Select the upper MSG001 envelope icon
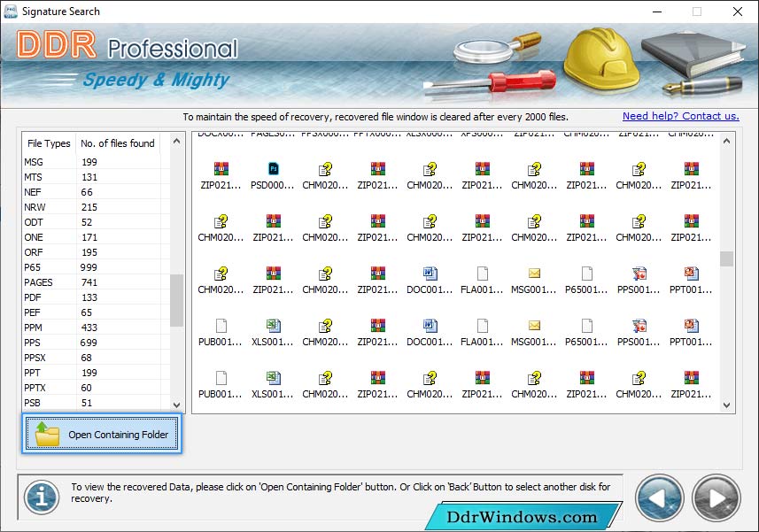Screen dimensions: 759x532 click(534, 274)
